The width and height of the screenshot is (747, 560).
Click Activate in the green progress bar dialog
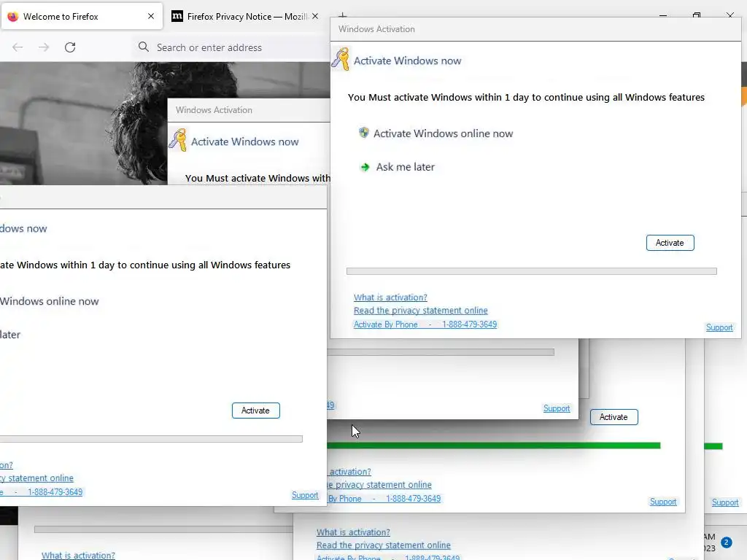[x=614, y=417]
